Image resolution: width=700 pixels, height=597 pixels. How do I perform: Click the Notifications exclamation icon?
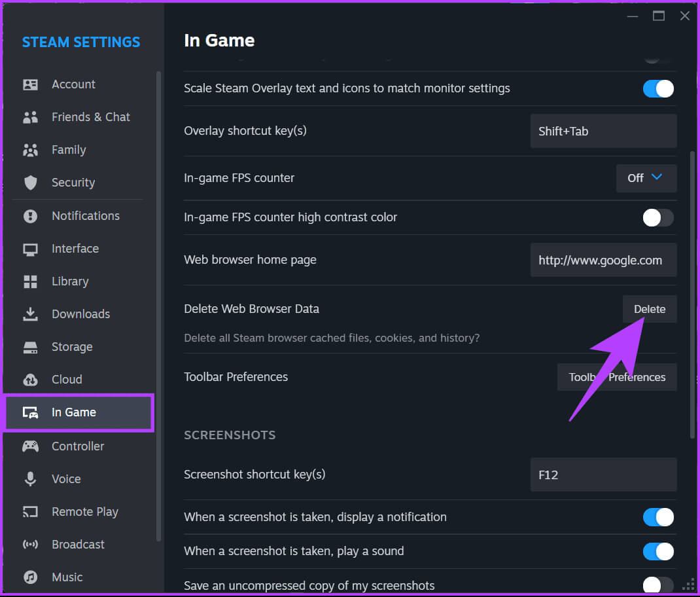tap(30, 216)
